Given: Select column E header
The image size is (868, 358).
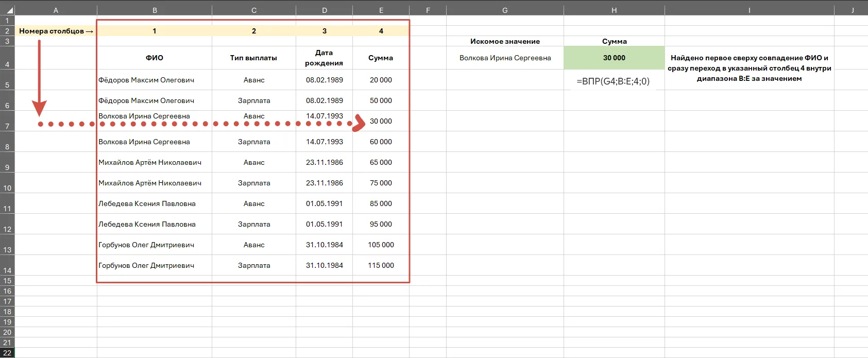Looking at the screenshot, I should [x=381, y=10].
